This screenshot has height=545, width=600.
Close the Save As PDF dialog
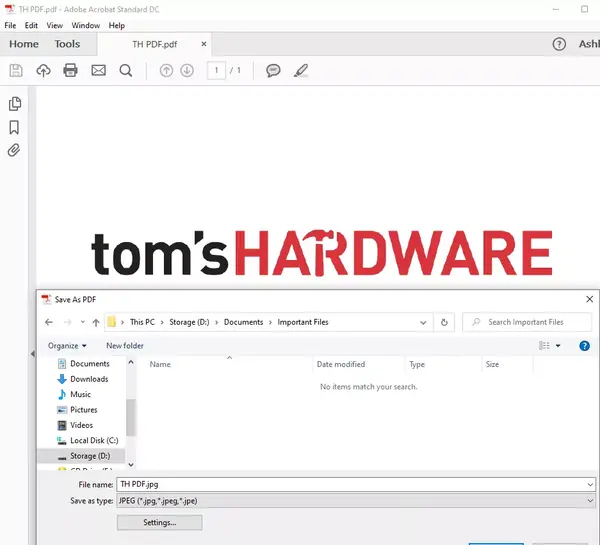589,299
